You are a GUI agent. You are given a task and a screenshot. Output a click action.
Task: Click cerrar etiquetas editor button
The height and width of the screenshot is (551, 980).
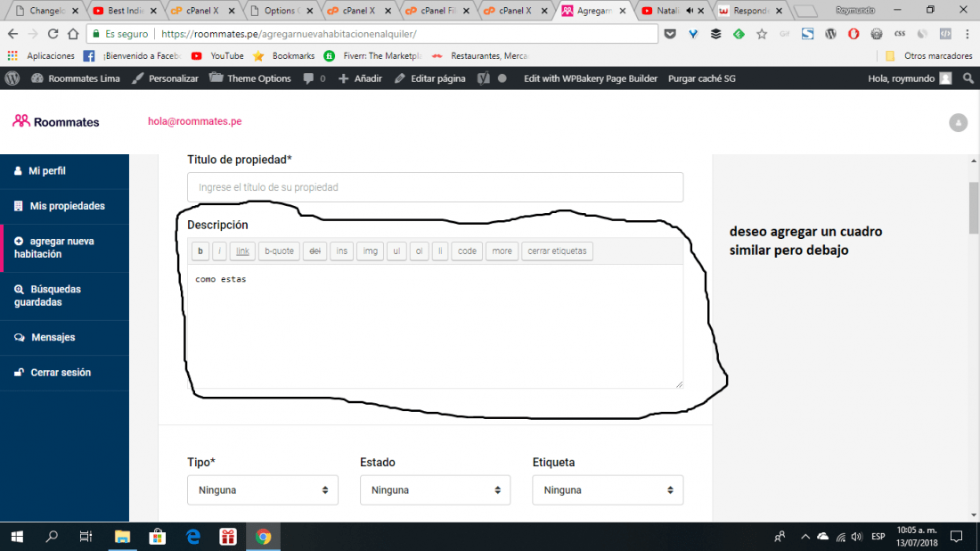coord(557,251)
